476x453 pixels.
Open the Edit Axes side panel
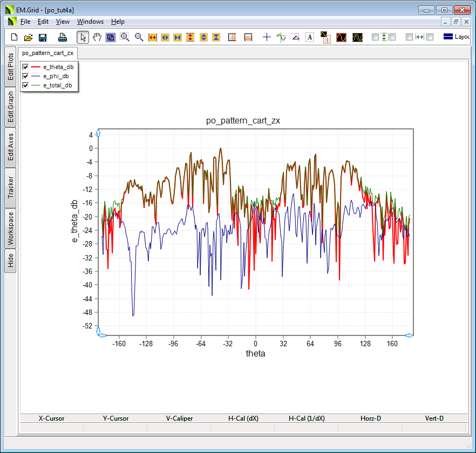(10, 147)
